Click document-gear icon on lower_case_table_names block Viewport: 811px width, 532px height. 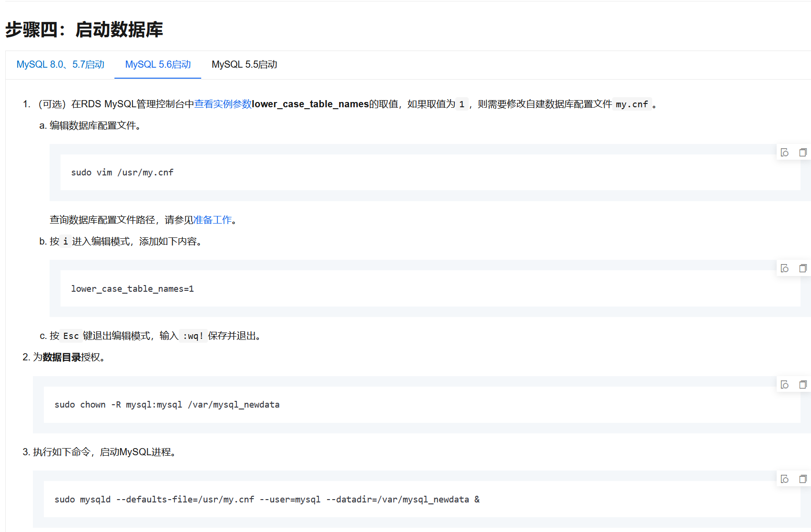[785, 268]
